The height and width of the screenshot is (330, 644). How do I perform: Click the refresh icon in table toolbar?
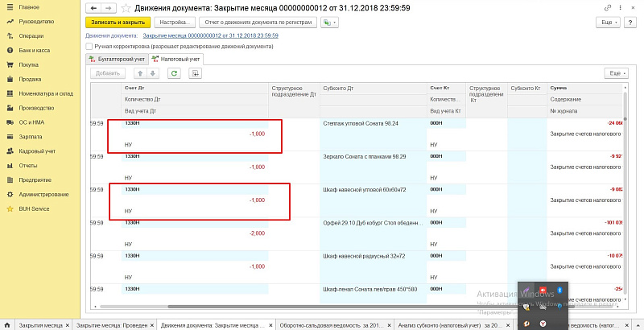click(173, 73)
